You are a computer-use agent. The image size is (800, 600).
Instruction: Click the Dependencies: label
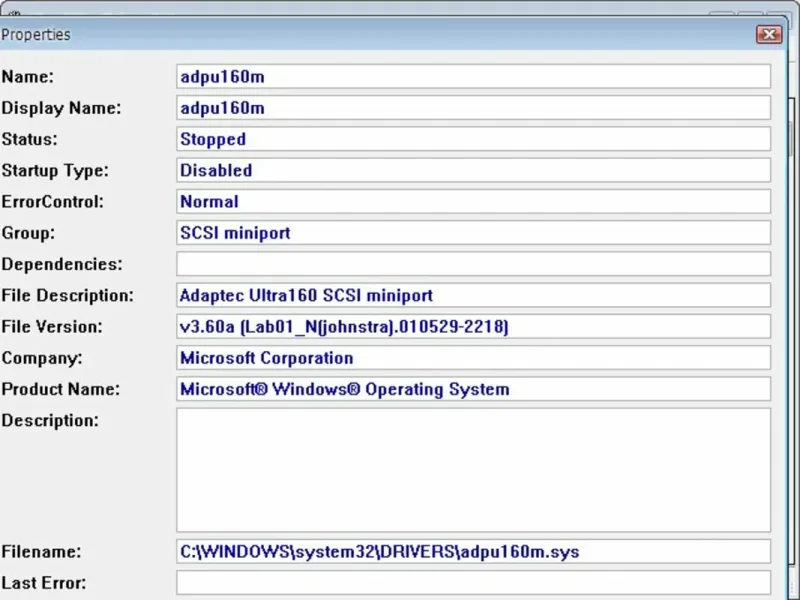coord(62,264)
